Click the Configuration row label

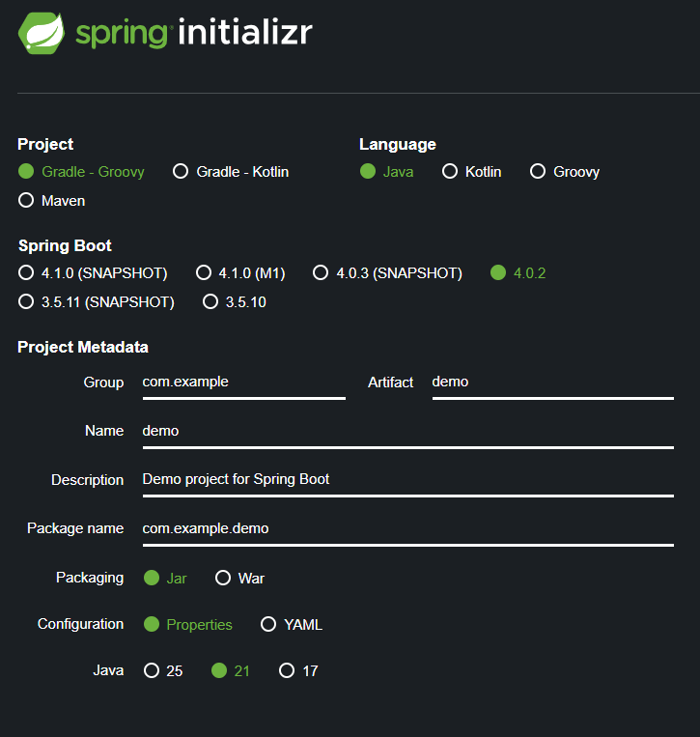[81, 624]
